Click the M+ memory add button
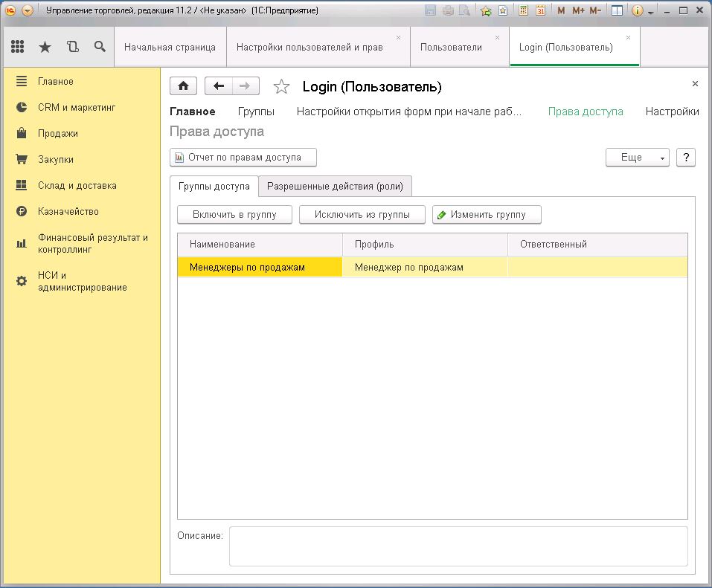 578,10
